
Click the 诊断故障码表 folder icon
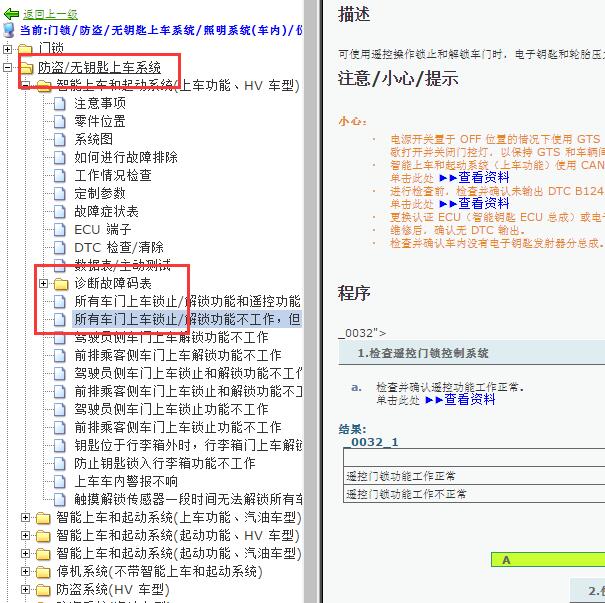(x=61, y=284)
